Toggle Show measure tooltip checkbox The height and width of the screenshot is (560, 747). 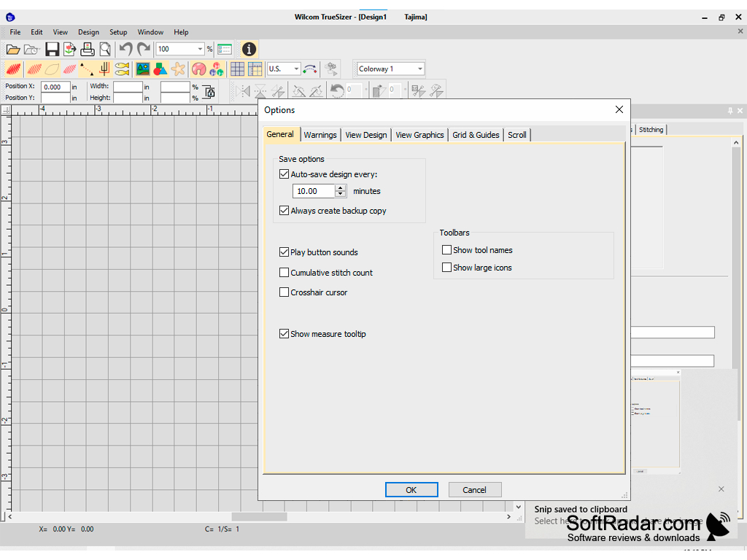click(x=284, y=333)
